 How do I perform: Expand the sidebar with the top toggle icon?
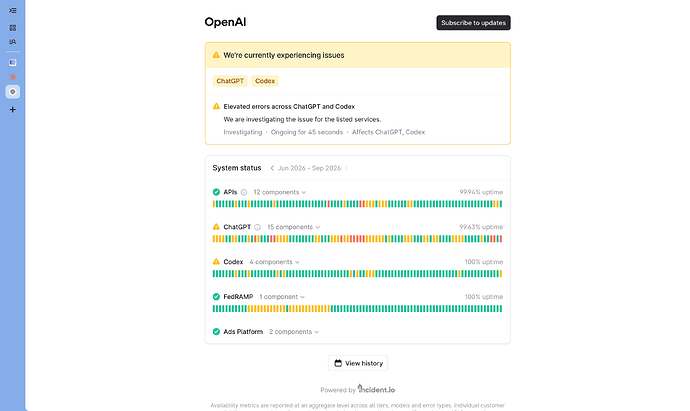13,11
